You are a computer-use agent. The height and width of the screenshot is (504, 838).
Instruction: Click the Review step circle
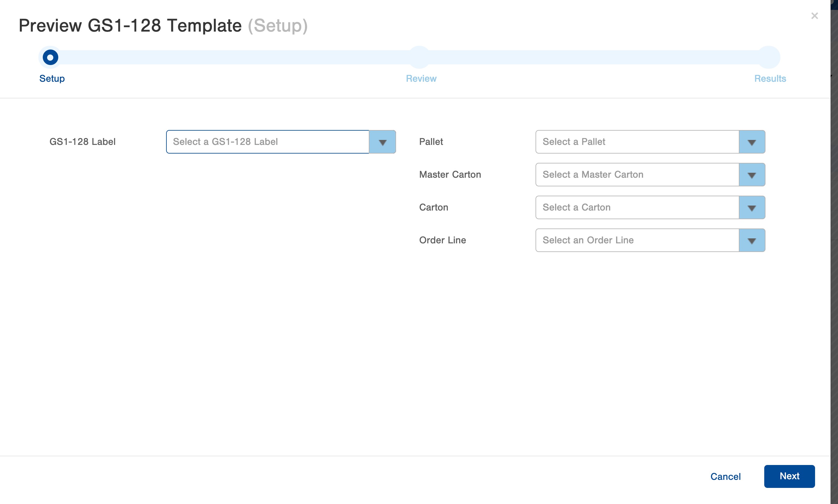[x=420, y=57]
